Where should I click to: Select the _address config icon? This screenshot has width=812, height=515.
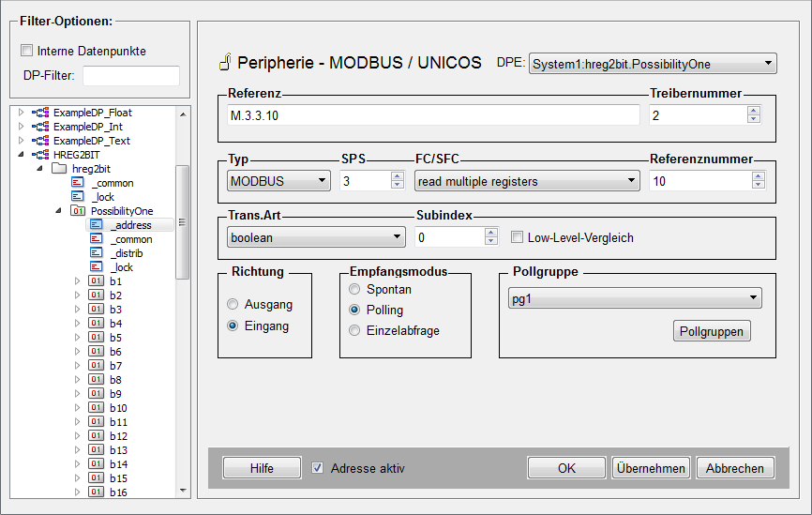[97, 225]
